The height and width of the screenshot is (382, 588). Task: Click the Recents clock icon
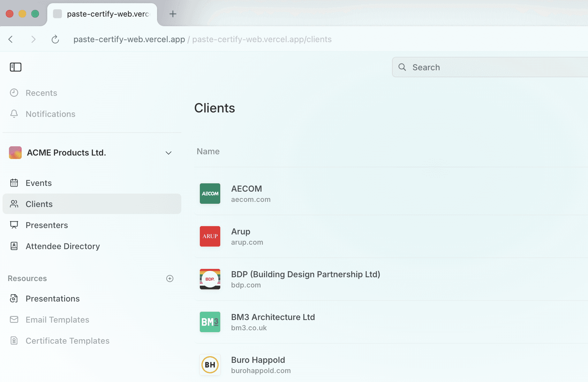coord(14,93)
